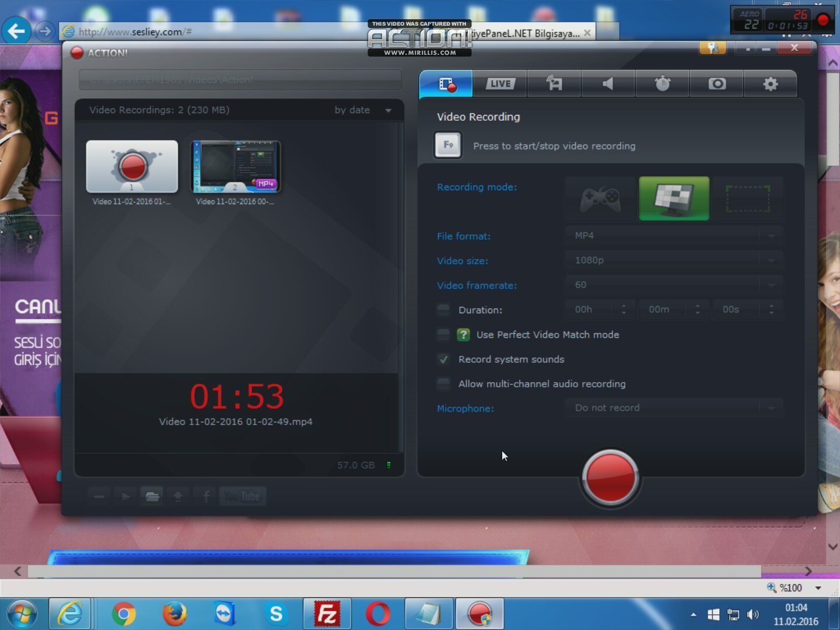Open the Benchmark stopwatch tab
Screen dimensions: 840x630
point(662,84)
